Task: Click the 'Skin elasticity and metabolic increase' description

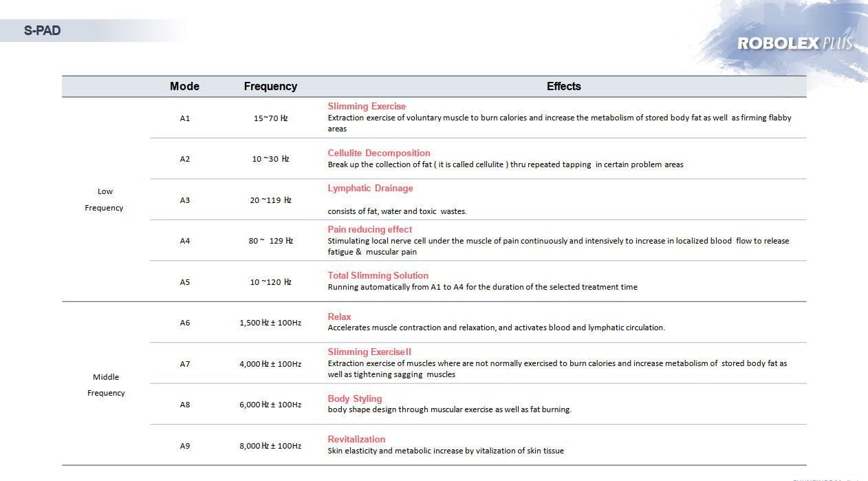Action: pos(446,451)
